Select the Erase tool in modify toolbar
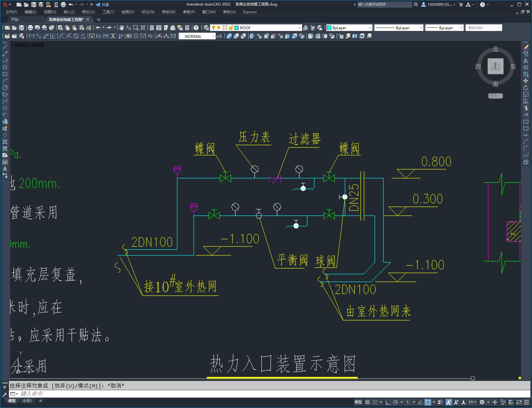Screen dimensions: 532x408 click(526, 47)
